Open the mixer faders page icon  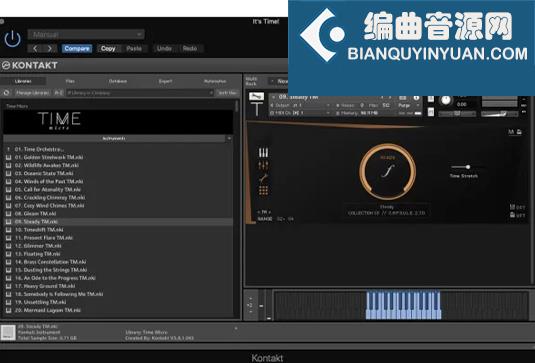[x=263, y=165]
